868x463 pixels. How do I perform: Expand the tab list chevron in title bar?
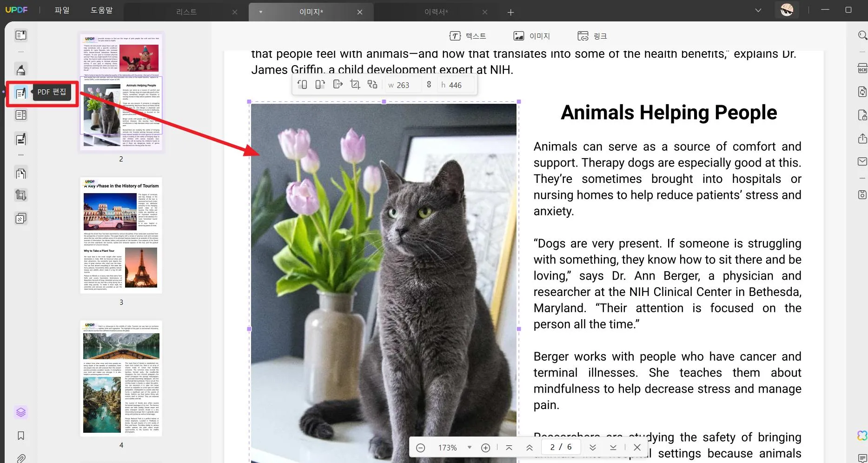[x=758, y=10]
